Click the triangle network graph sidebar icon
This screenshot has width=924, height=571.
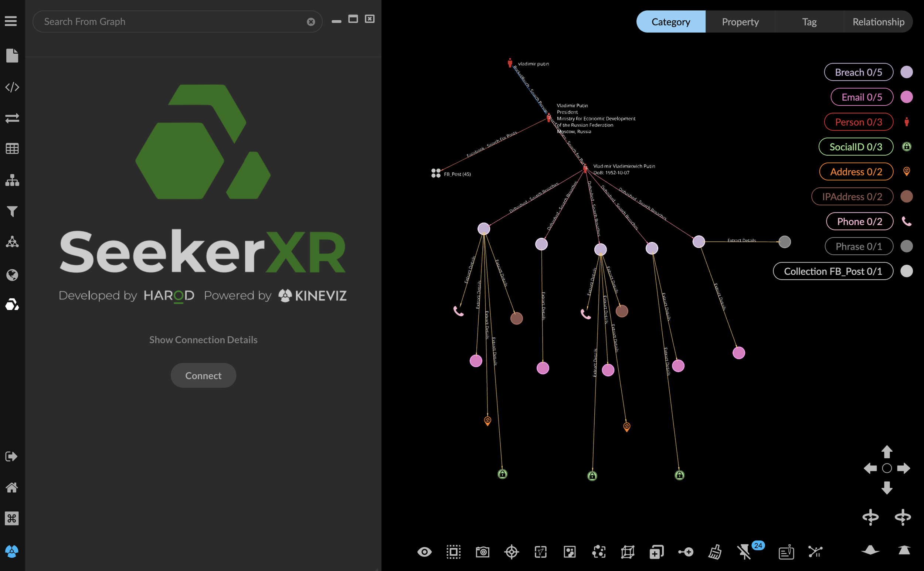tap(12, 242)
